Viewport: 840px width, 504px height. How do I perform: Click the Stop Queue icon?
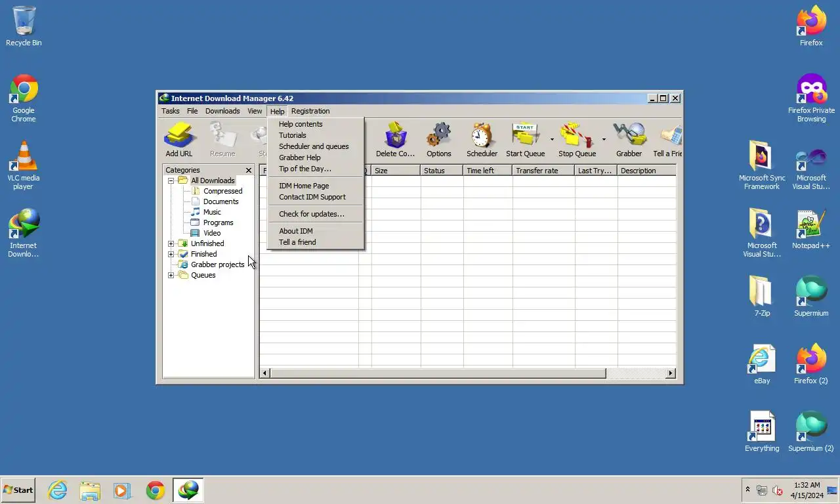click(577, 139)
